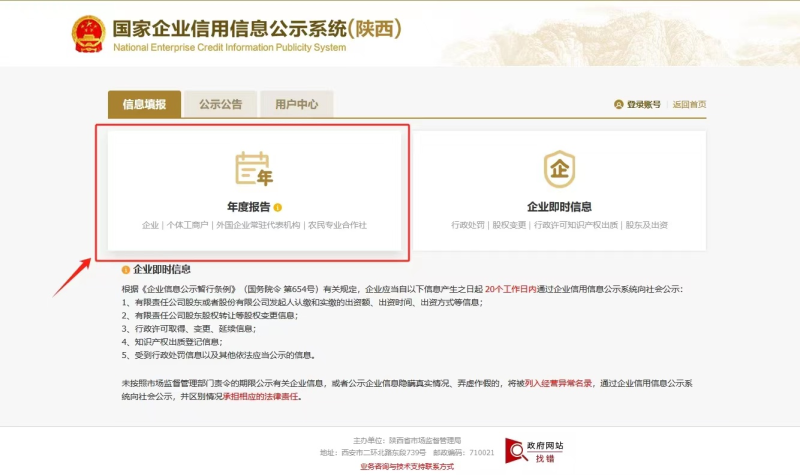Image resolution: width=800 pixels, height=475 pixels.
Task: Click the 返回首页 link
Action: click(689, 104)
